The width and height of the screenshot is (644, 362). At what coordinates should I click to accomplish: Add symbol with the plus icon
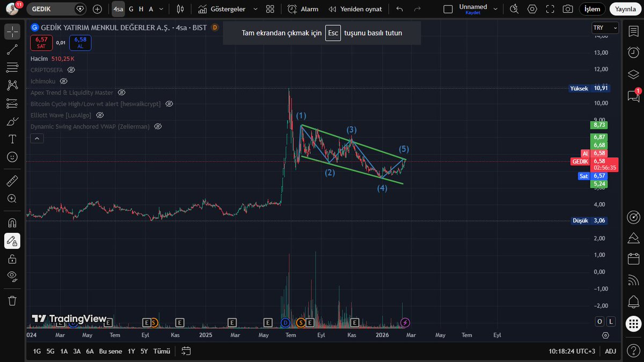click(x=97, y=9)
